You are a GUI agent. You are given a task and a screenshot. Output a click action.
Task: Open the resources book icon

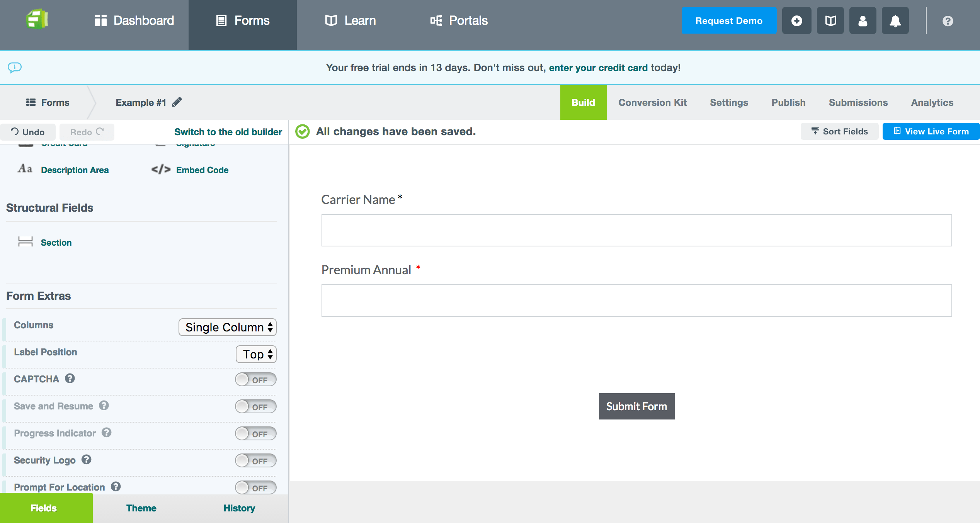point(830,20)
